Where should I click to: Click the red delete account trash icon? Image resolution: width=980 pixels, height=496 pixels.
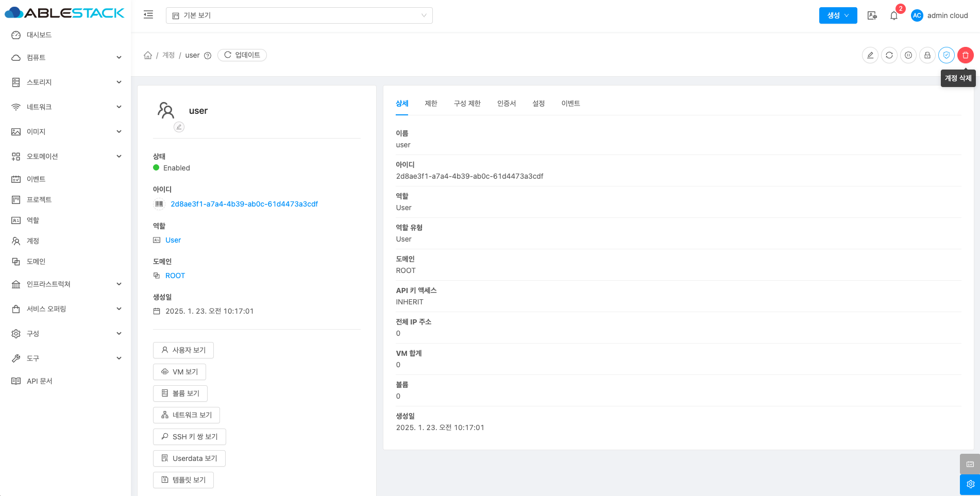965,55
